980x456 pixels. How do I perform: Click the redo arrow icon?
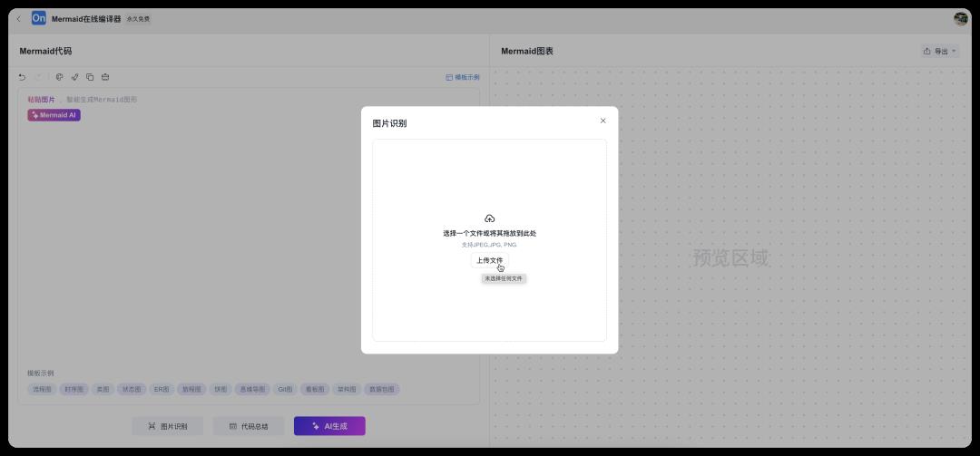click(39, 77)
